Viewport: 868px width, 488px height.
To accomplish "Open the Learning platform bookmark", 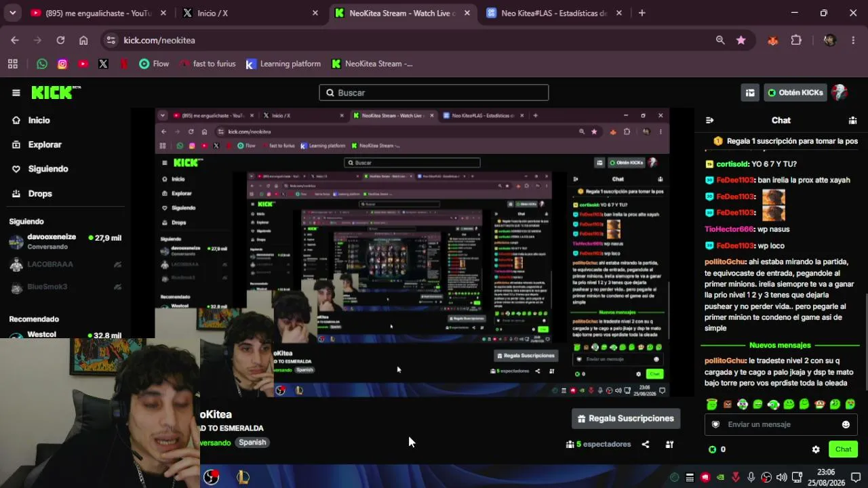I will coord(283,64).
